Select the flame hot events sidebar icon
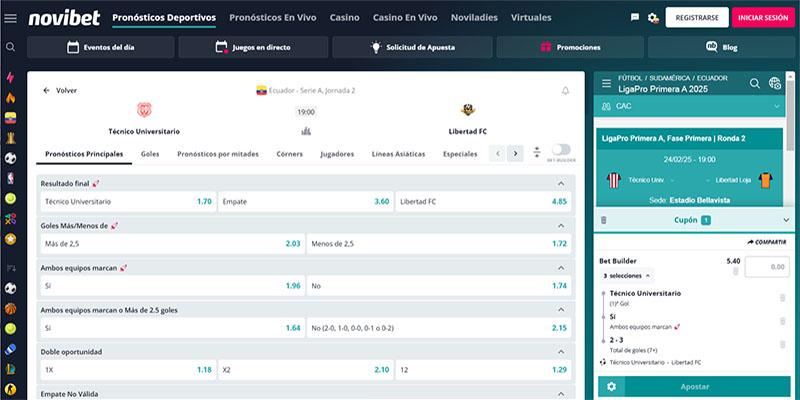The width and height of the screenshot is (800, 400). pos(10,97)
